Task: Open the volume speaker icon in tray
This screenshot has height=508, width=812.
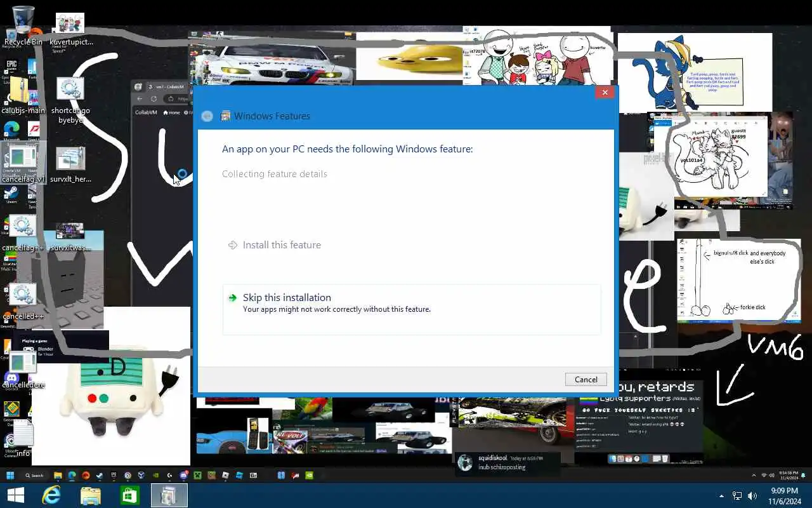Action: click(752, 496)
